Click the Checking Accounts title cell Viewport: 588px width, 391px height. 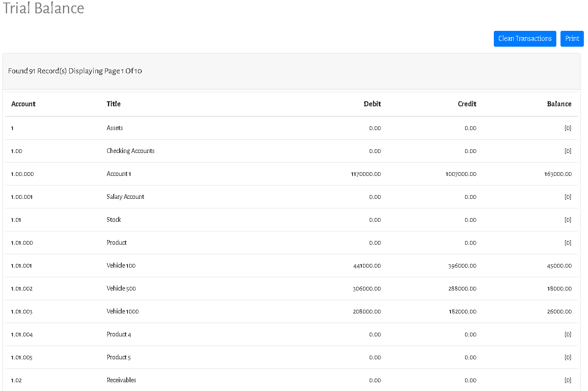(130, 151)
